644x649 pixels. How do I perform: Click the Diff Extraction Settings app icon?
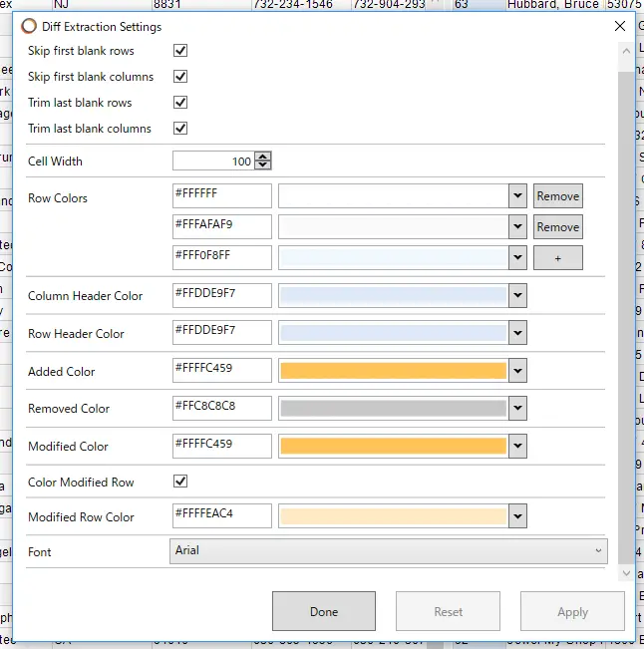(x=29, y=26)
